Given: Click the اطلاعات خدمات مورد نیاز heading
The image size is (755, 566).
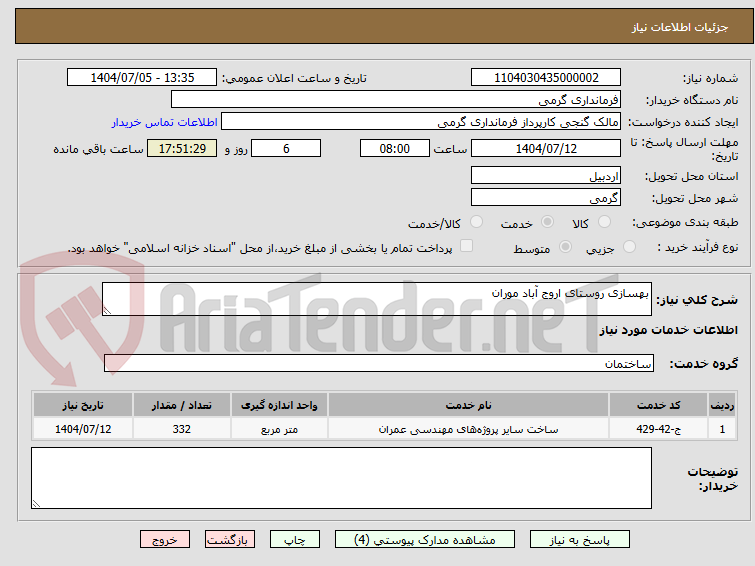Looking at the screenshot, I should pyautogui.click(x=668, y=330).
